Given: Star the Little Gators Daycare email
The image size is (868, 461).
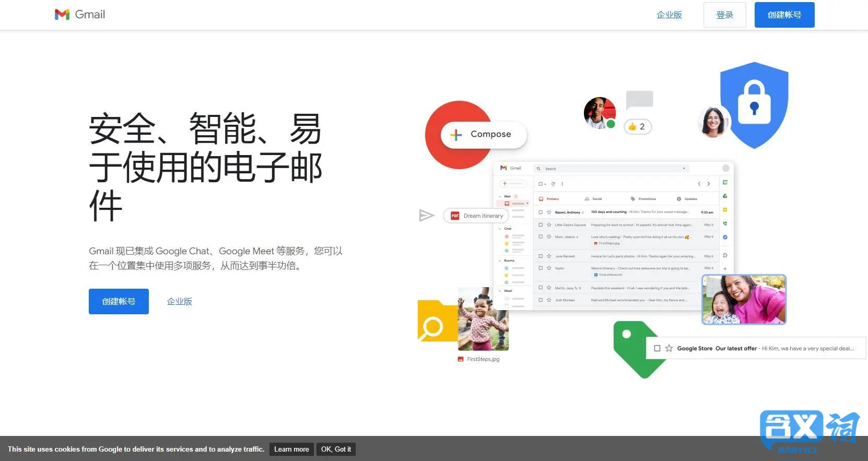Looking at the screenshot, I should (549, 224).
